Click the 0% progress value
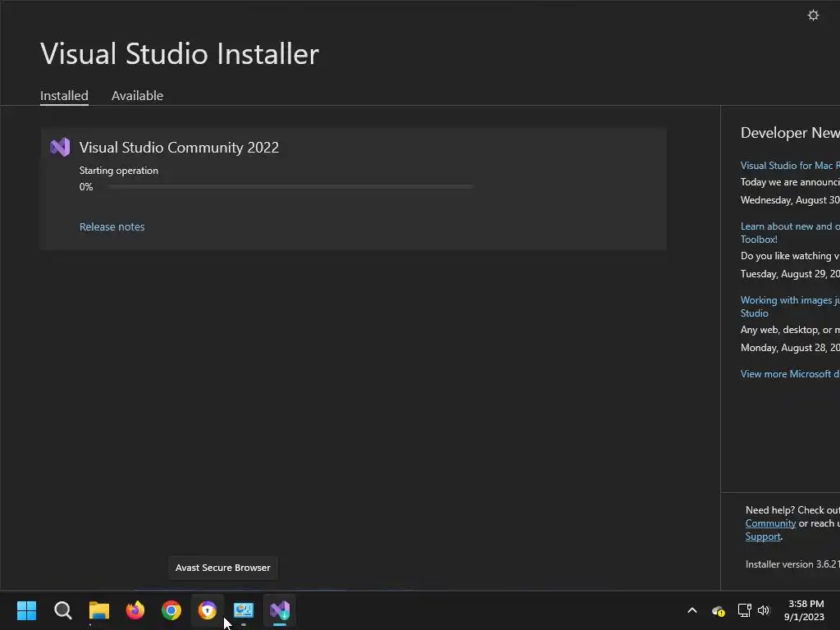Viewport: 840px width, 630px height. 86,187
